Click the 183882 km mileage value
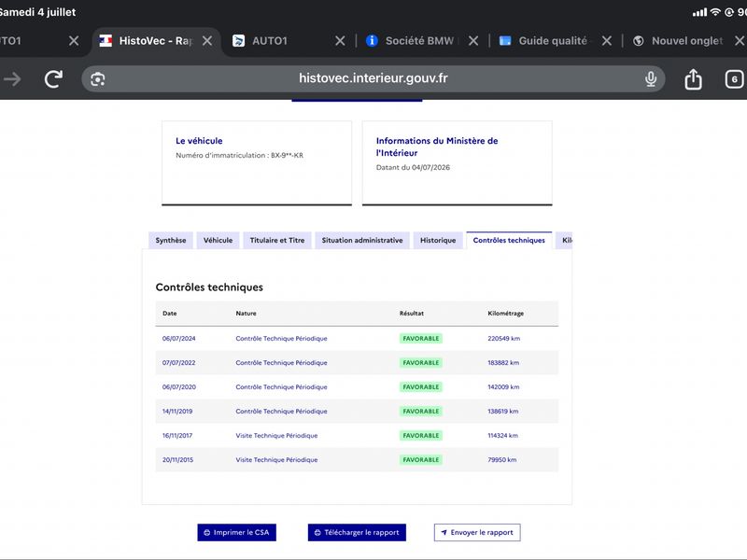The height and width of the screenshot is (560, 747). click(x=503, y=363)
